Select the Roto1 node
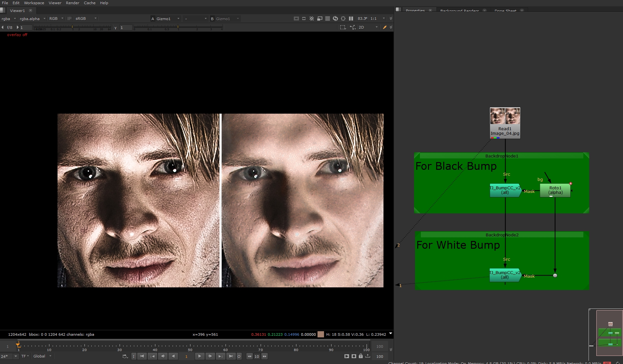Image resolution: width=623 pixels, height=364 pixels. point(555,190)
